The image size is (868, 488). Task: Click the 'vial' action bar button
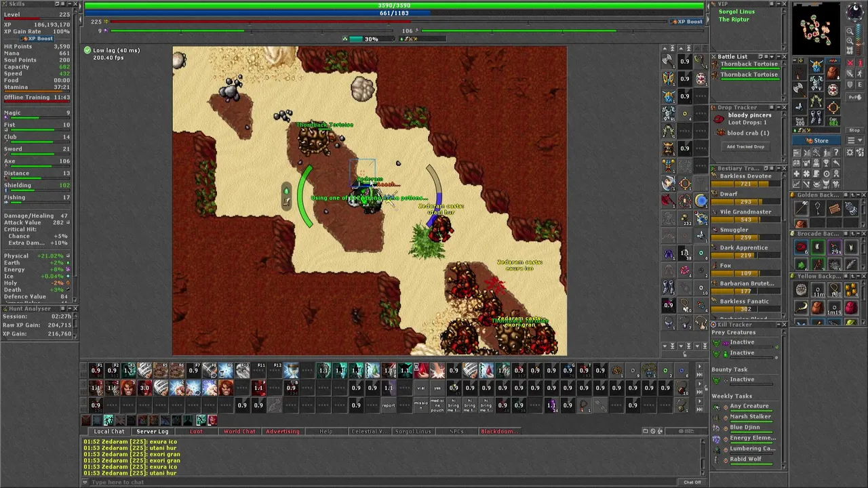pyautogui.click(x=421, y=388)
